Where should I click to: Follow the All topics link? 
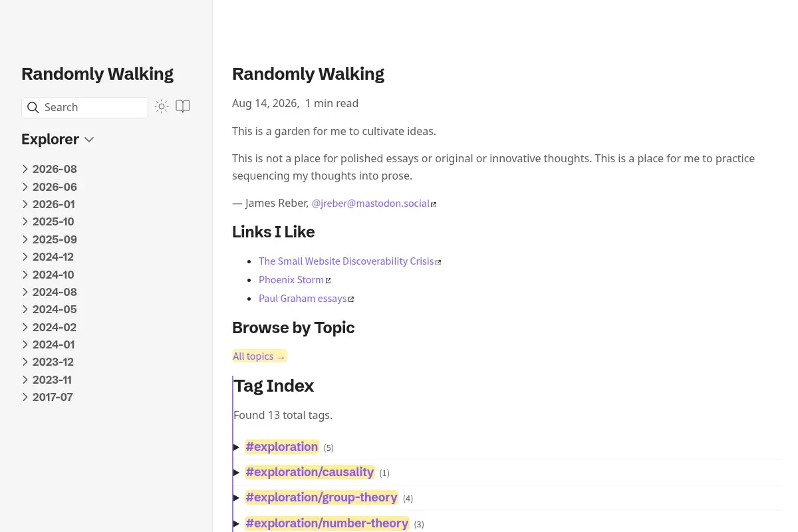click(259, 356)
